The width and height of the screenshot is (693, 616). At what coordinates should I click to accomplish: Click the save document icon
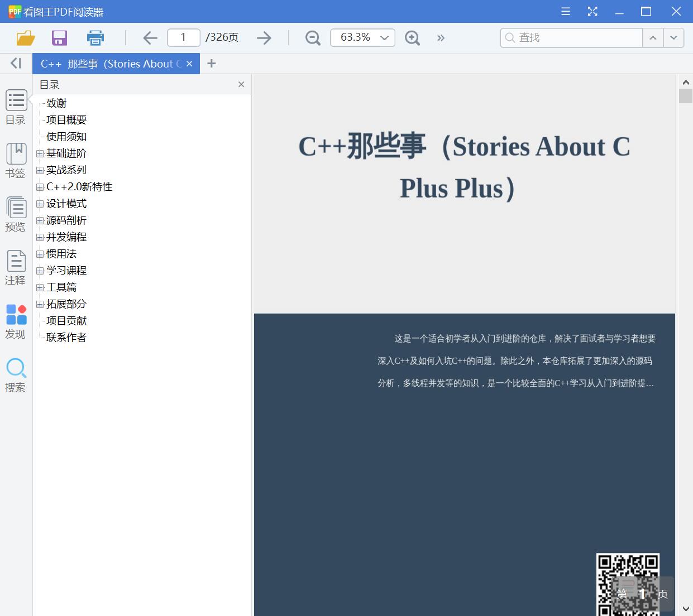click(59, 37)
